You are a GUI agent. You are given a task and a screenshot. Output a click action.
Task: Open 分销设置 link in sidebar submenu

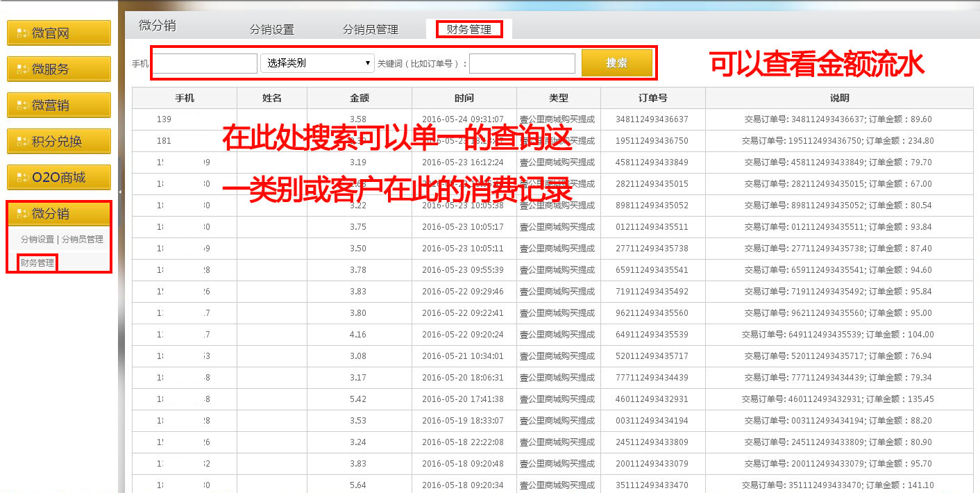(x=37, y=240)
